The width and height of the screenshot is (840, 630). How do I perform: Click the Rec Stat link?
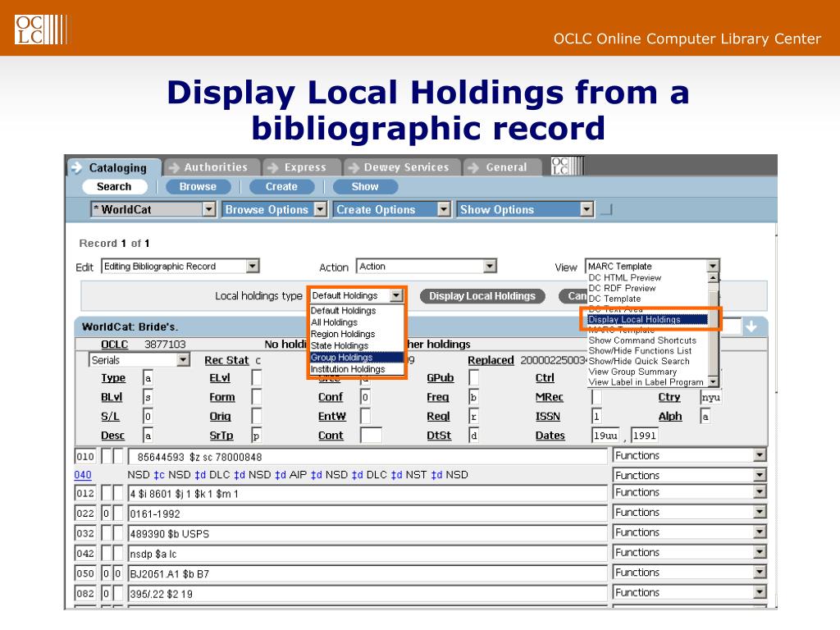[226, 361]
